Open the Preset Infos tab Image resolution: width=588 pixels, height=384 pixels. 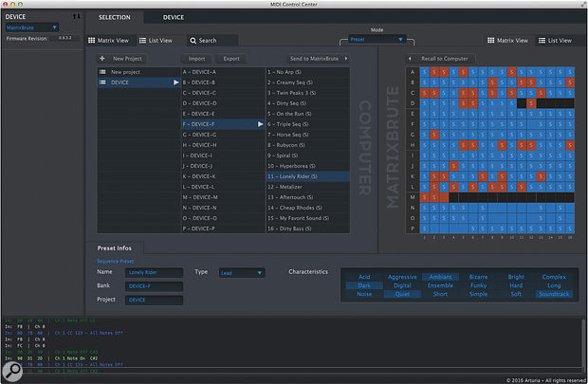(115, 247)
